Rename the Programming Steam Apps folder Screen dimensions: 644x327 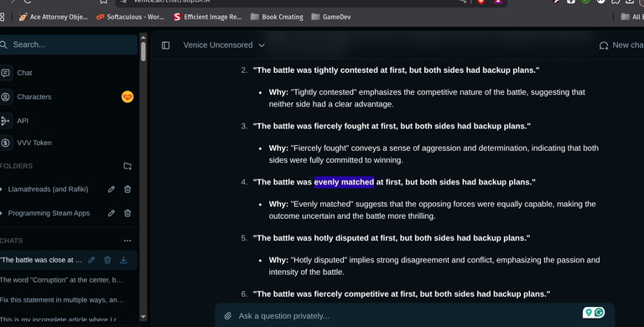pos(112,213)
